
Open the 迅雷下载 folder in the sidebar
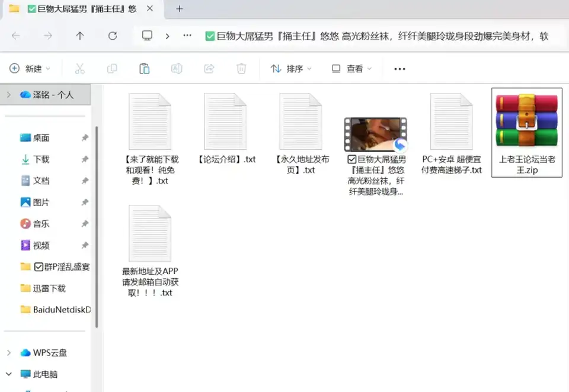pos(43,288)
